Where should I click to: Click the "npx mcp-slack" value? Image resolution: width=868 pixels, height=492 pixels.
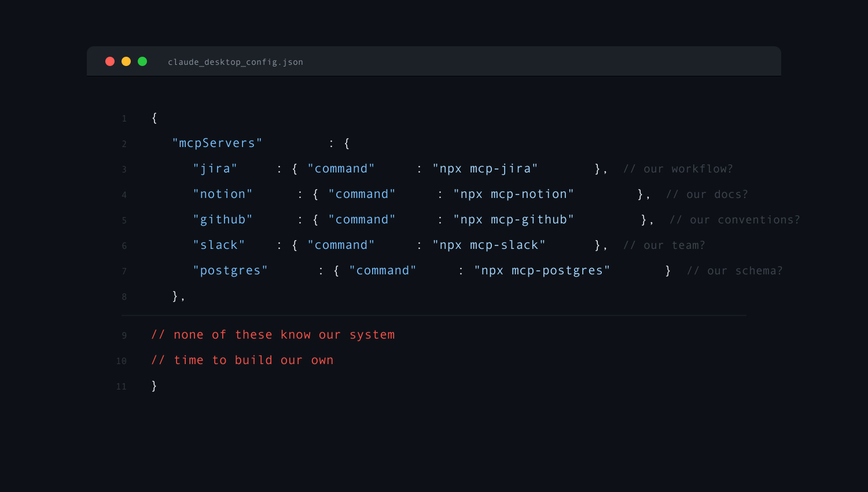pos(489,245)
